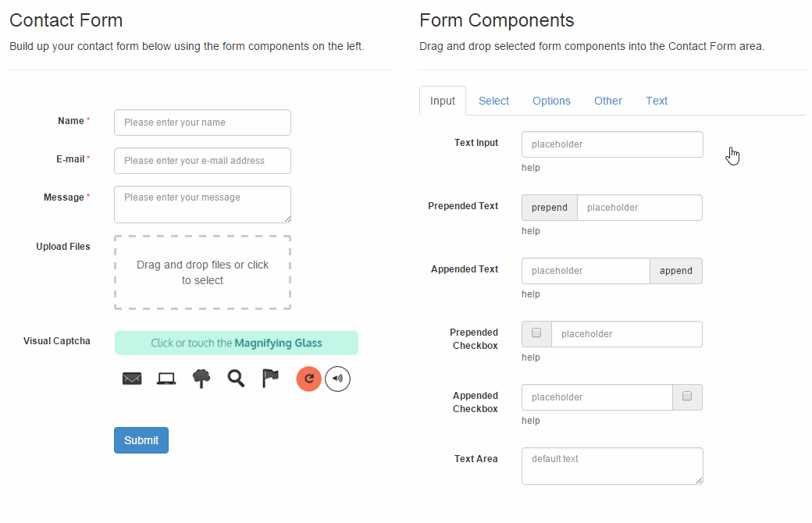Click the teal Magnifying Glass captcha banner
This screenshot has width=812, height=523.
(236, 343)
